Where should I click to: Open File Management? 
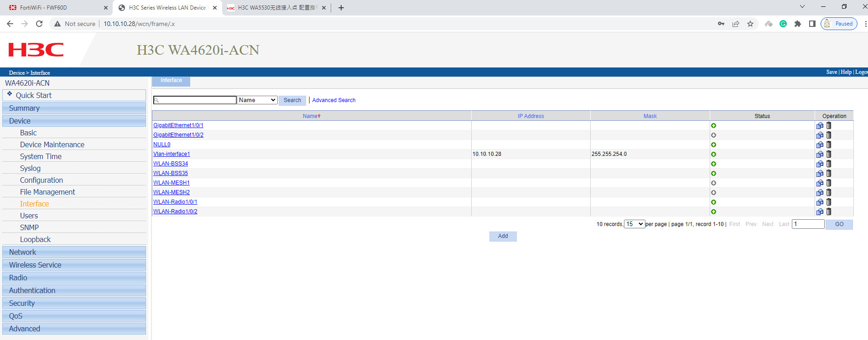tap(47, 192)
